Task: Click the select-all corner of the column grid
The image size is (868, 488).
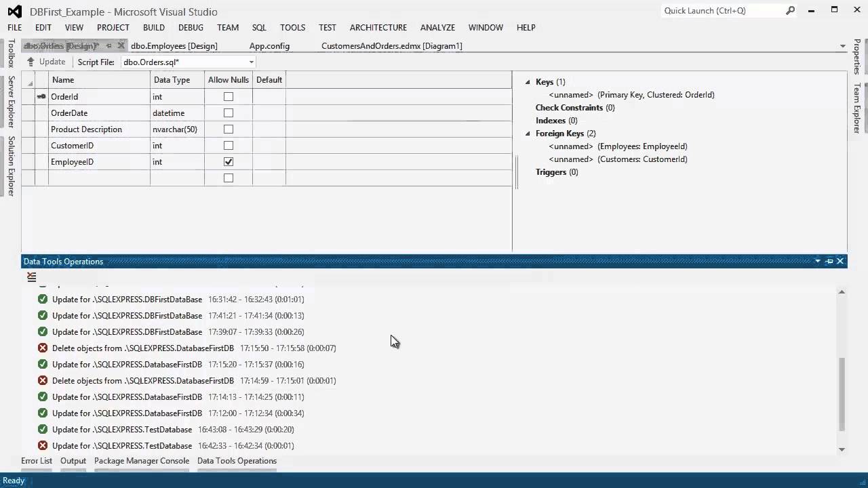Action: coord(28,80)
